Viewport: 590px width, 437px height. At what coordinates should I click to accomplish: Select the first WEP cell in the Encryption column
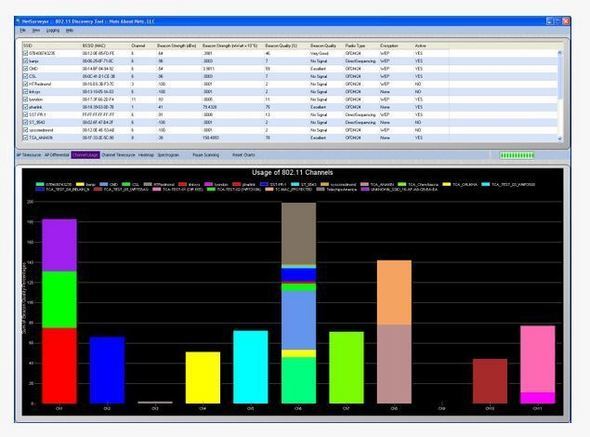[385, 53]
